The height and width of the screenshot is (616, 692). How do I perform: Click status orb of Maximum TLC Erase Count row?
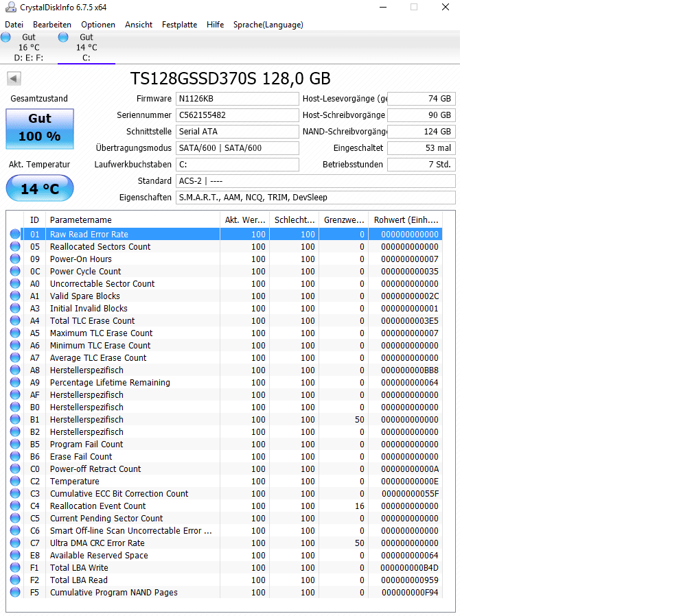(x=15, y=333)
